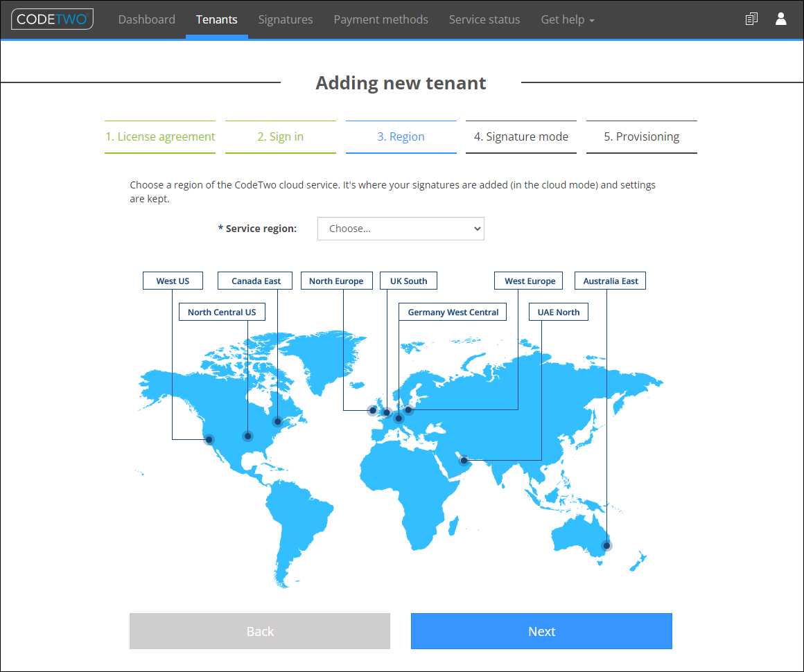804x672 pixels.
Task: Select the Australia East map dot
Action: pyautogui.click(x=606, y=546)
